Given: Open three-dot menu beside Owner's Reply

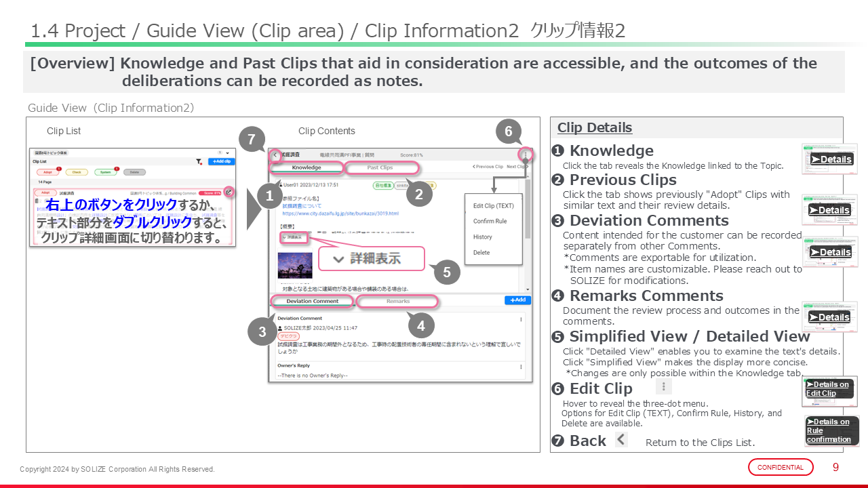Looking at the screenshot, I should [521, 367].
